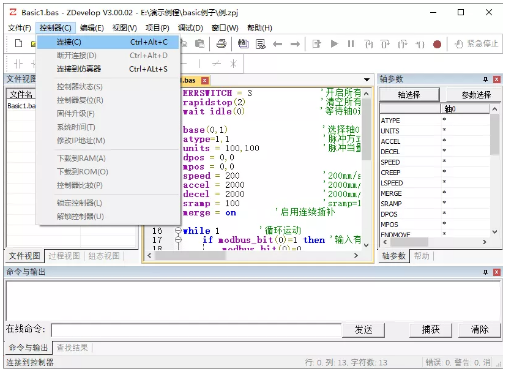Choose 断开连接(D) menu entry
The width and height of the screenshot is (511, 373).
point(109,55)
